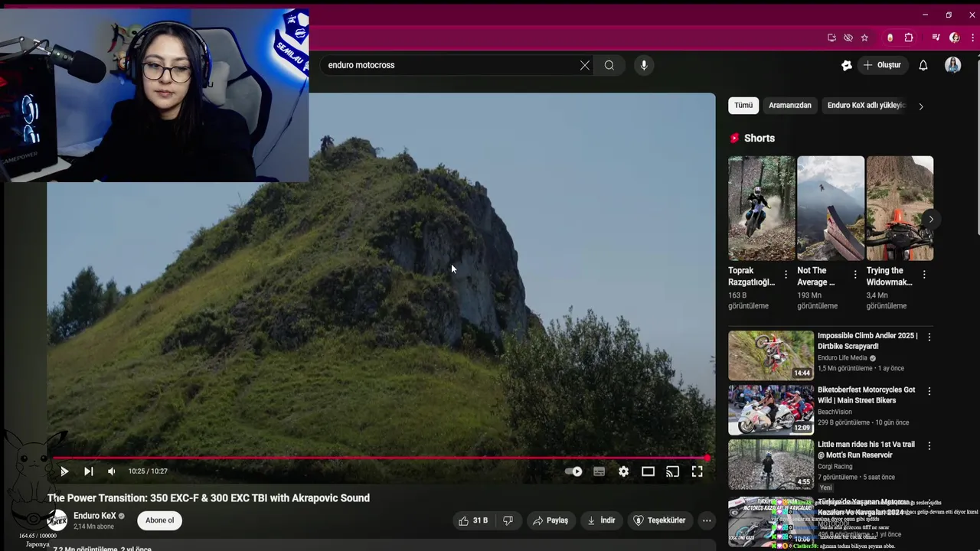
Task: Open 'Little man rides his 1st Va trail' thumbnail
Action: tap(771, 464)
